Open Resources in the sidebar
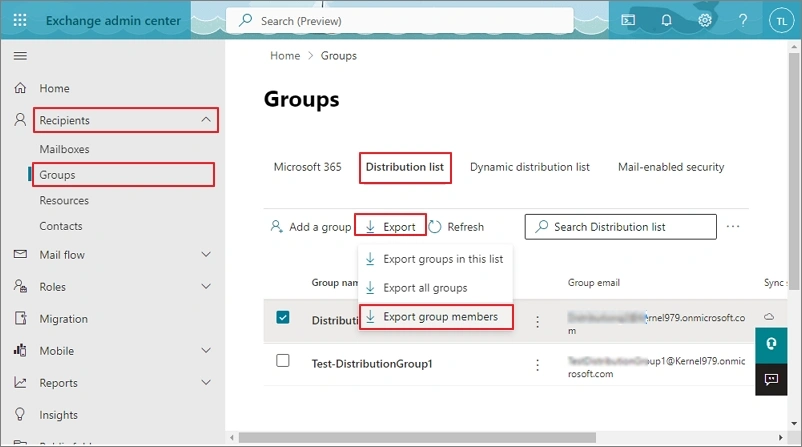This screenshot has width=802, height=447. [x=64, y=200]
